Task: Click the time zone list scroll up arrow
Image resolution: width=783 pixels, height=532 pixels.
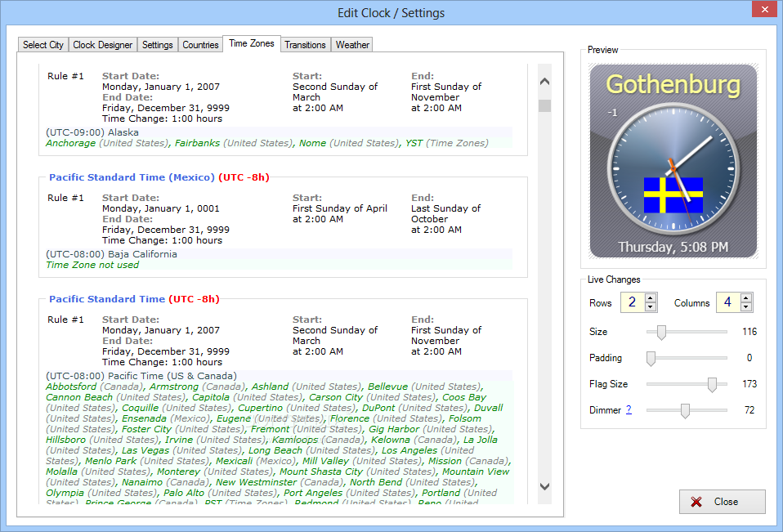Action: (x=545, y=82)
